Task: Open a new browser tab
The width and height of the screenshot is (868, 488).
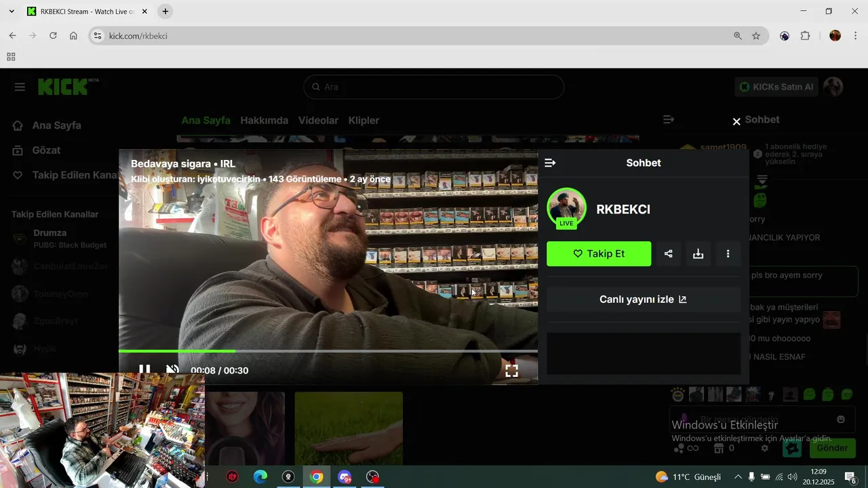Action: pos(165,12)
